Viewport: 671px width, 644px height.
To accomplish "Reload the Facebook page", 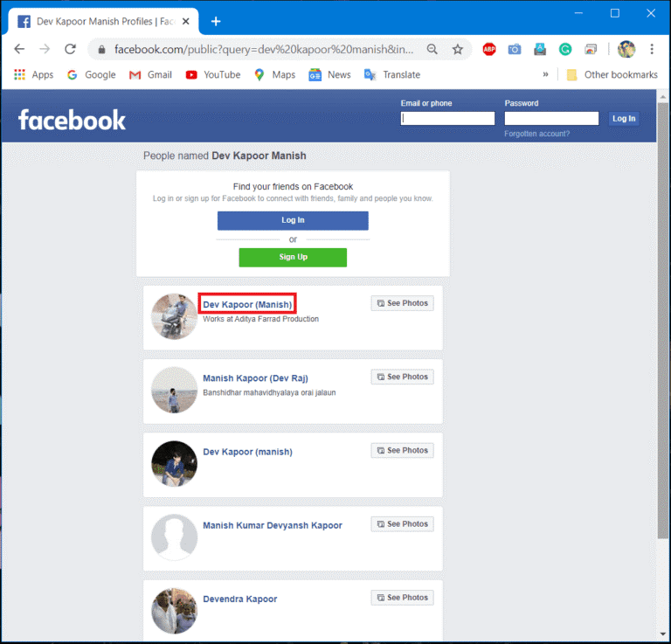I will (70, 49).
